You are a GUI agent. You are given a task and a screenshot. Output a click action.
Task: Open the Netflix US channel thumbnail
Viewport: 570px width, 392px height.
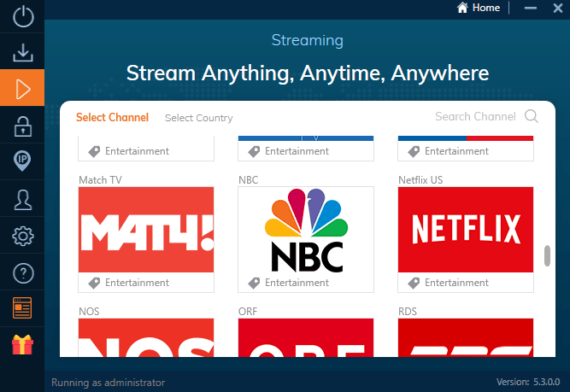465,230
